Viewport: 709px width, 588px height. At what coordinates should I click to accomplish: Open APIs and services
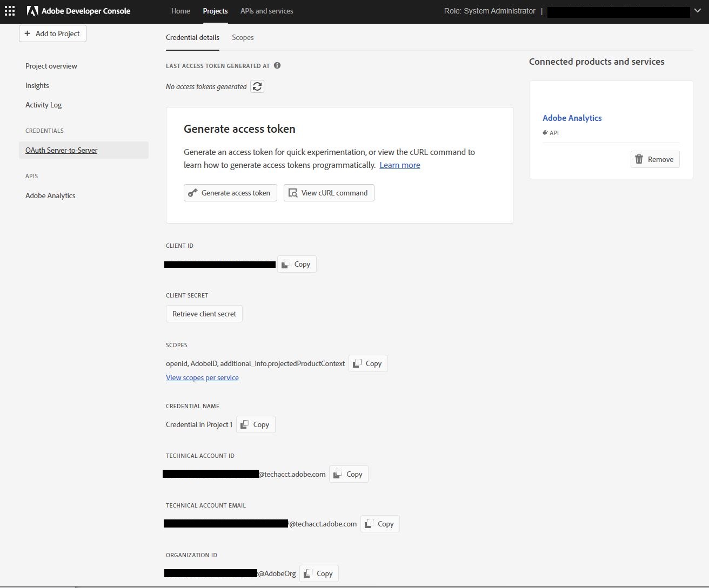point(267,11)
